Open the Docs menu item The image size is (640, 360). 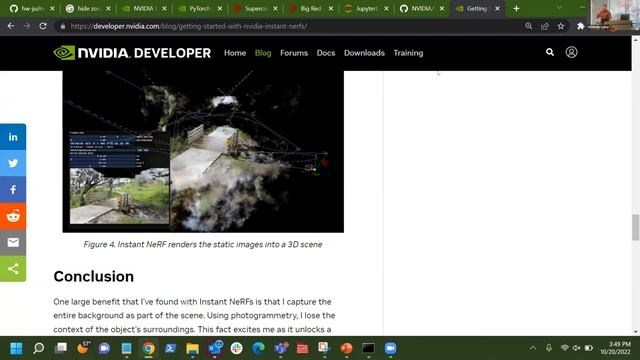coord(326,53)
